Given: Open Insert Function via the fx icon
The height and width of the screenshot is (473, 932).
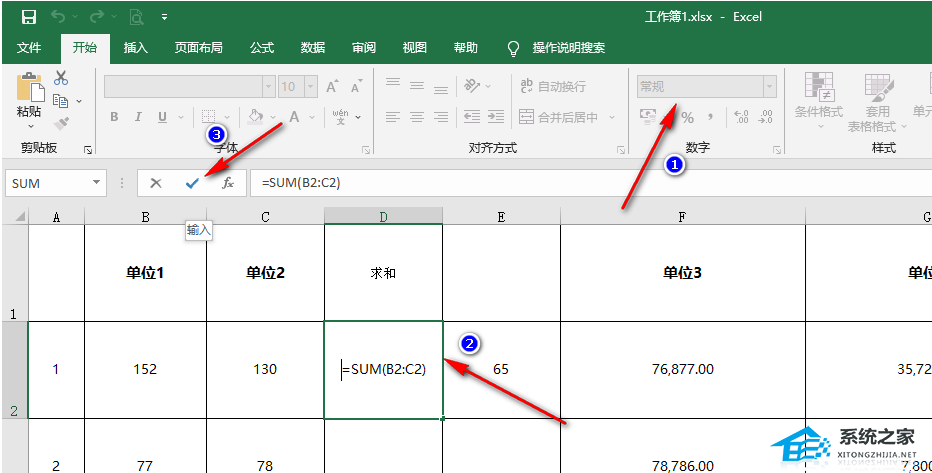Looking at the screenshot, I should coord(228,183).
